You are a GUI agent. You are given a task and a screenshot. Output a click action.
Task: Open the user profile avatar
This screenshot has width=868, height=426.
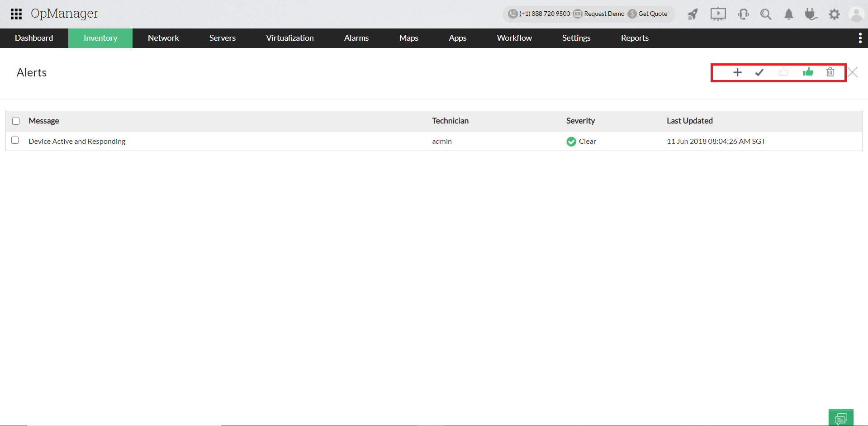click(x=857, y=14)
